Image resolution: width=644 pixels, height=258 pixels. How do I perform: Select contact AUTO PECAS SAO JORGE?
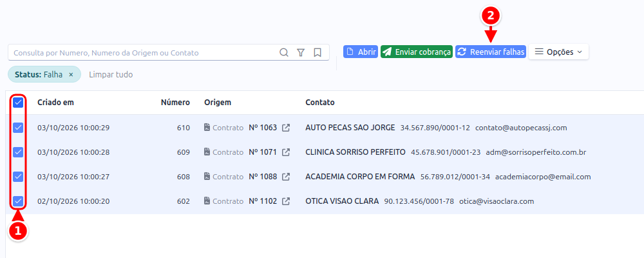pyautogui.click(x=350, y=128)
